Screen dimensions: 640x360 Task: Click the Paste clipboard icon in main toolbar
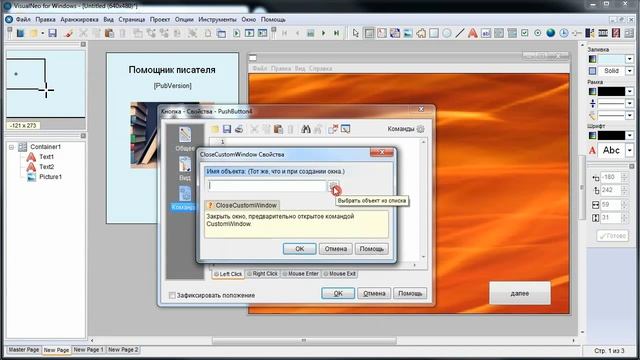[109, 33]
